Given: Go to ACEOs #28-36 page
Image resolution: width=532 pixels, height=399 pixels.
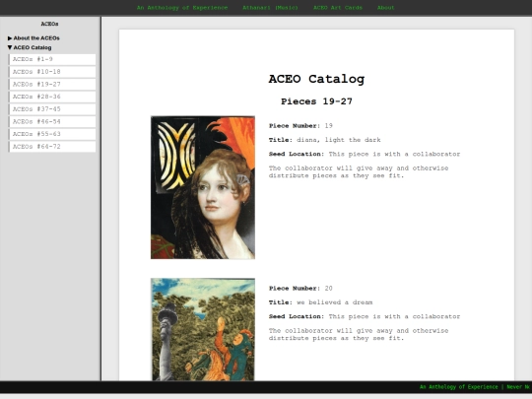Looking at the screenshot, I should point(52,97).
